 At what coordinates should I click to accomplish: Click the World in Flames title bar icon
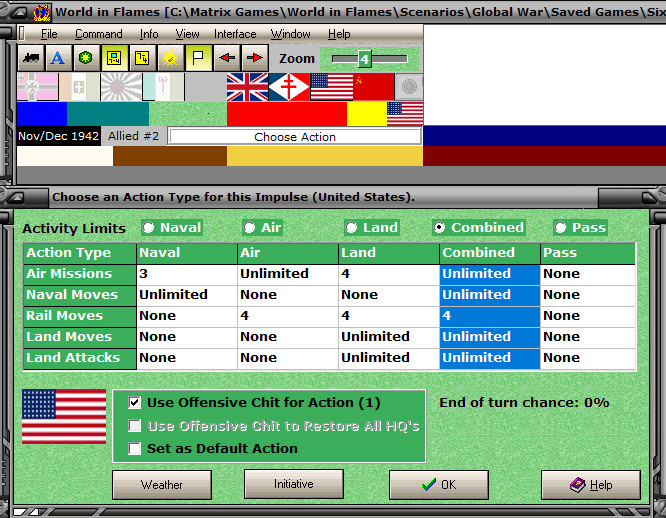click(x=42, y=13)
